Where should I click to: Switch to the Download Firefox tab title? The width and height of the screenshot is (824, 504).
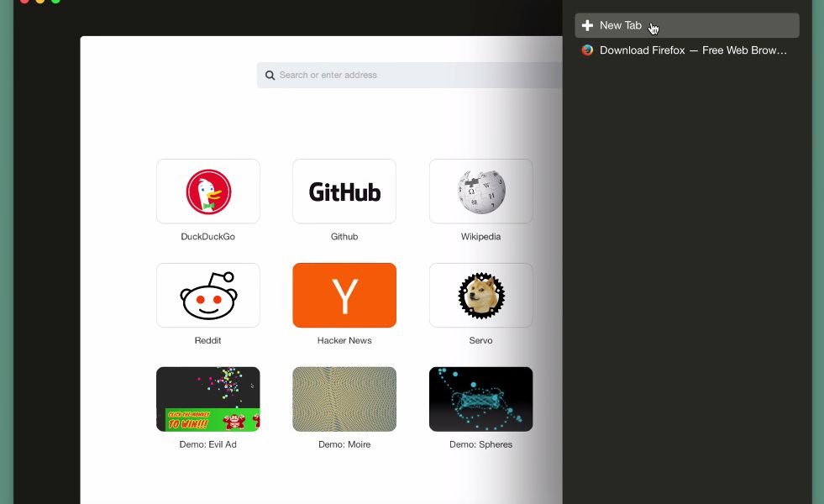pos(693,50)
